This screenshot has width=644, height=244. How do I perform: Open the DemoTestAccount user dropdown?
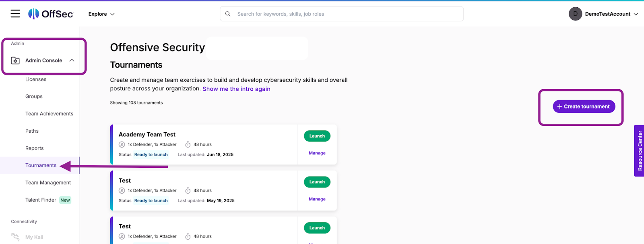[x=636, y=14]
